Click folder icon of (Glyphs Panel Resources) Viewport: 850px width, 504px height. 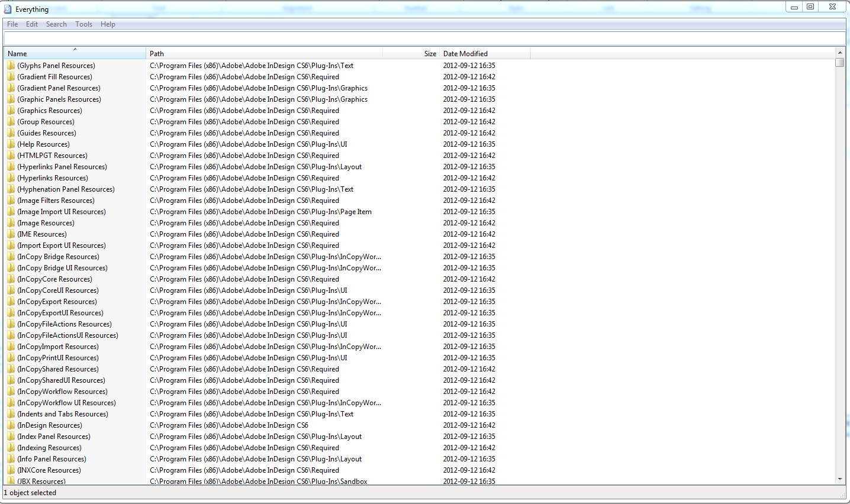click(11, 66)
